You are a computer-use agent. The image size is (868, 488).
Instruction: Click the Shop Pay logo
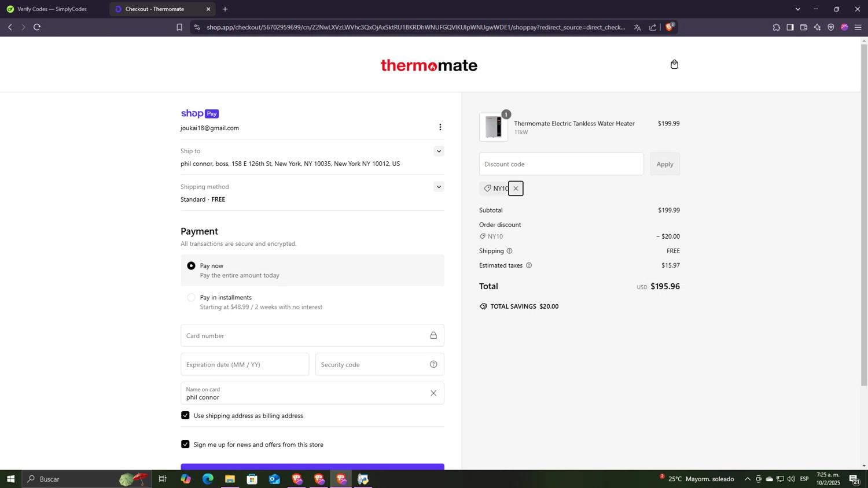(x=200, y=113)
